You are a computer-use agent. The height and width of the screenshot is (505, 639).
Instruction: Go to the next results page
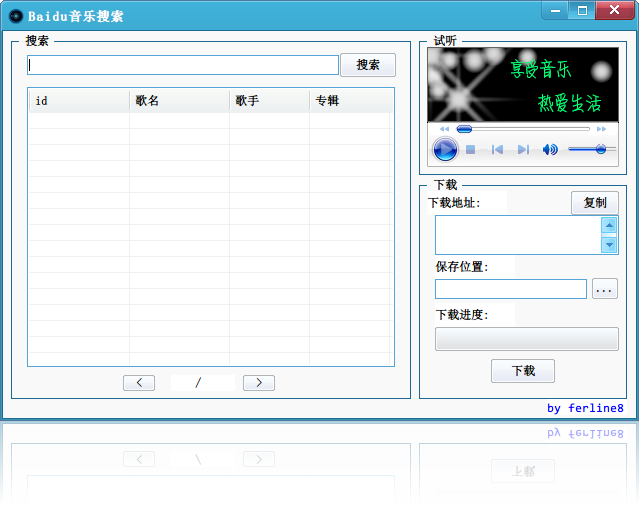click(x=259, y=383)
